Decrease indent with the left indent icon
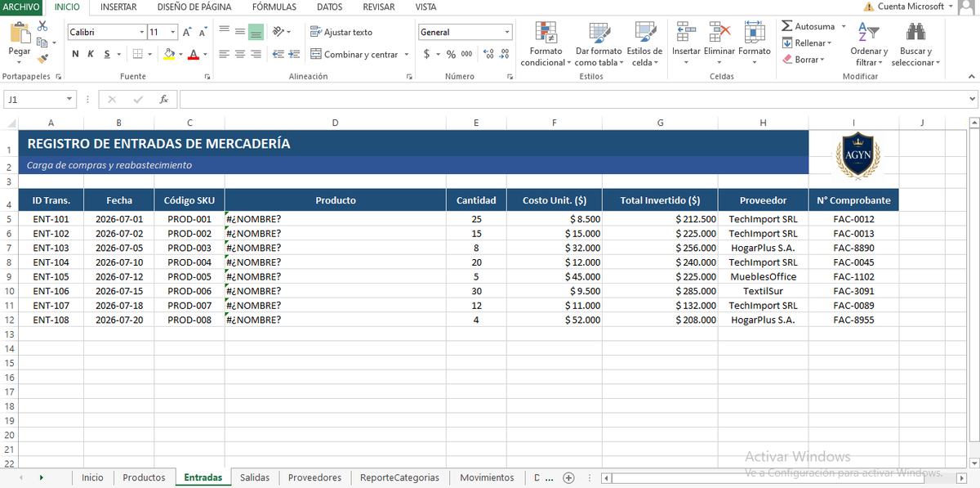The width and height of the screenshot is (980, 488). pyautogui.click(x=278, y=55)
